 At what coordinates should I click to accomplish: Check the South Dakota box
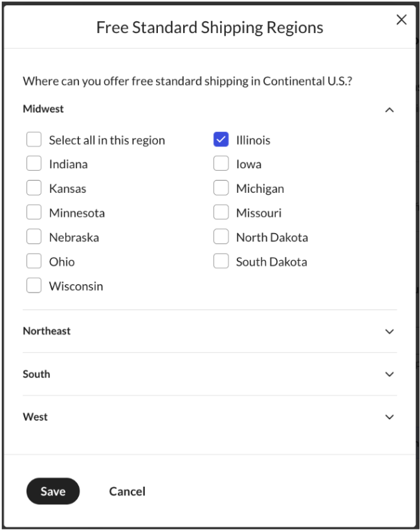coord(221,261)
